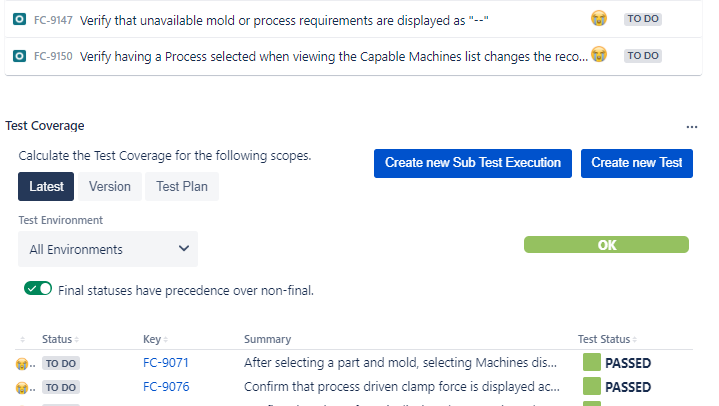This screenshot has width=719, height=406.
Task: Open the All Environments dropdown
Action: coord(108,249)
